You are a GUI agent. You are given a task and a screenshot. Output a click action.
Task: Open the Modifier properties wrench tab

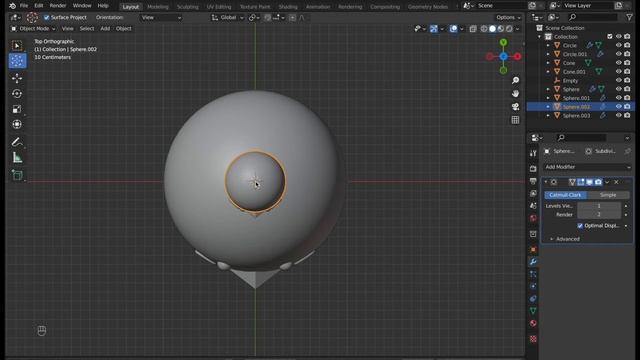point(533,262)
